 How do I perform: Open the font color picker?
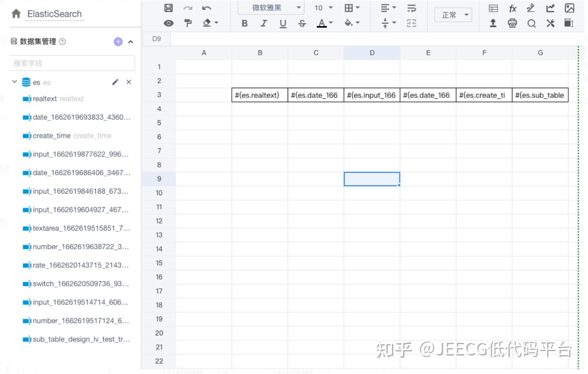(325, 24)
